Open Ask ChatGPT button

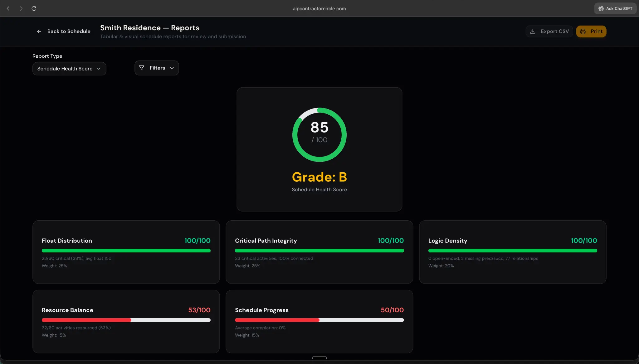coord(615,8)
